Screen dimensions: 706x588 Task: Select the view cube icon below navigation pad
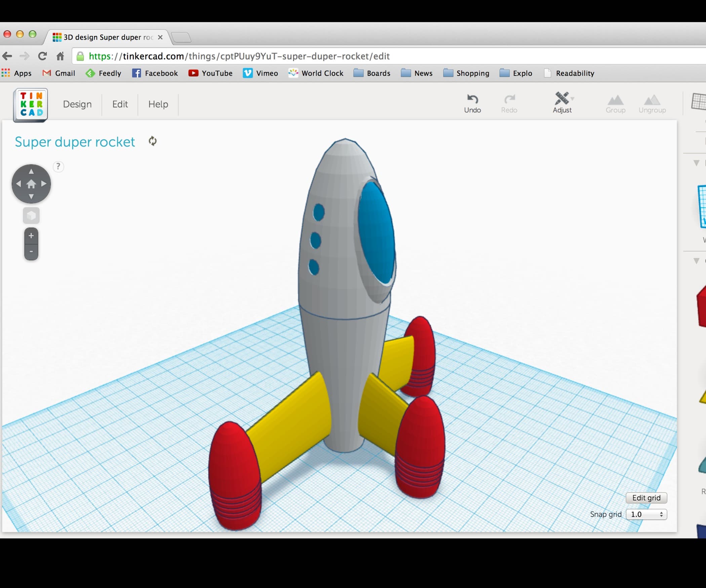pyautogui.click(x=31, y=215)
